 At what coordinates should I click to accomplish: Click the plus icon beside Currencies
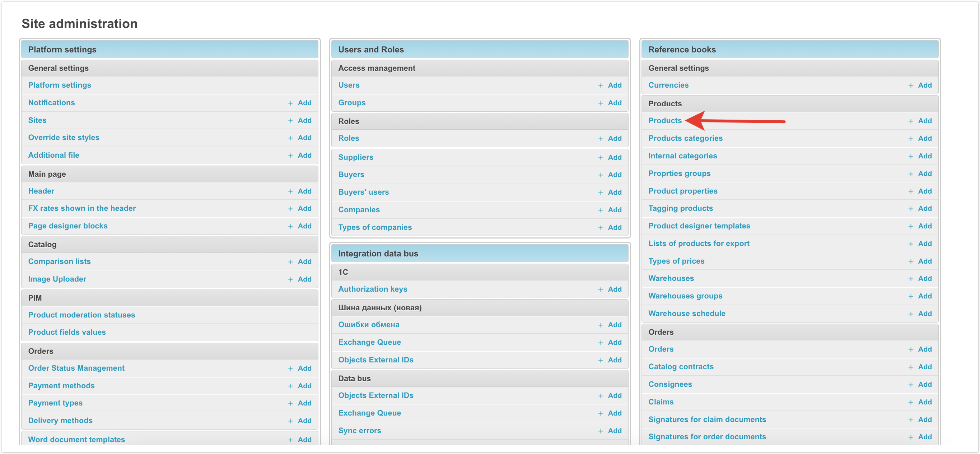pyautogui.click(x=910, y=85)
